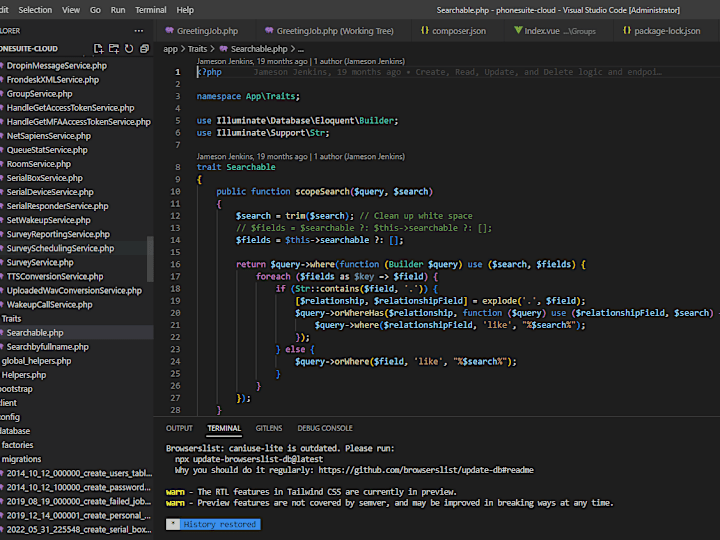Collapse the Traits folder in tree
The height and width of the screenshot is (540, 720).
click(x=11, y=319)
